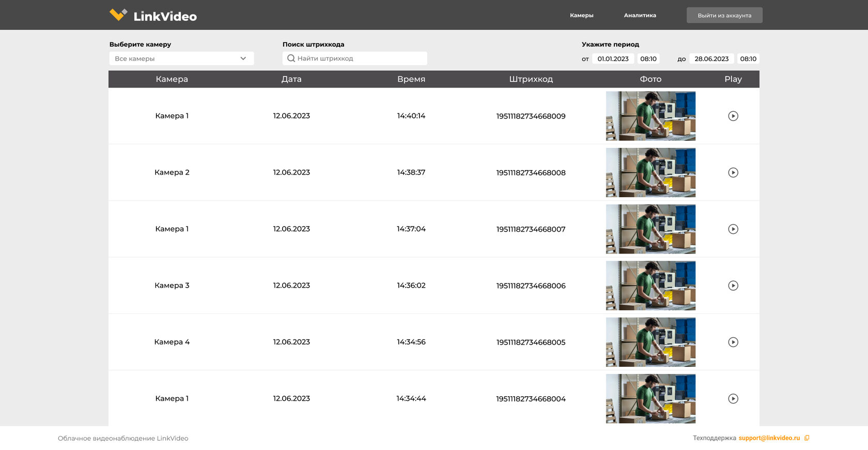868x450 pixels.
Task: Click time 14:34:44 cell
Action: [x=411, y=398]
